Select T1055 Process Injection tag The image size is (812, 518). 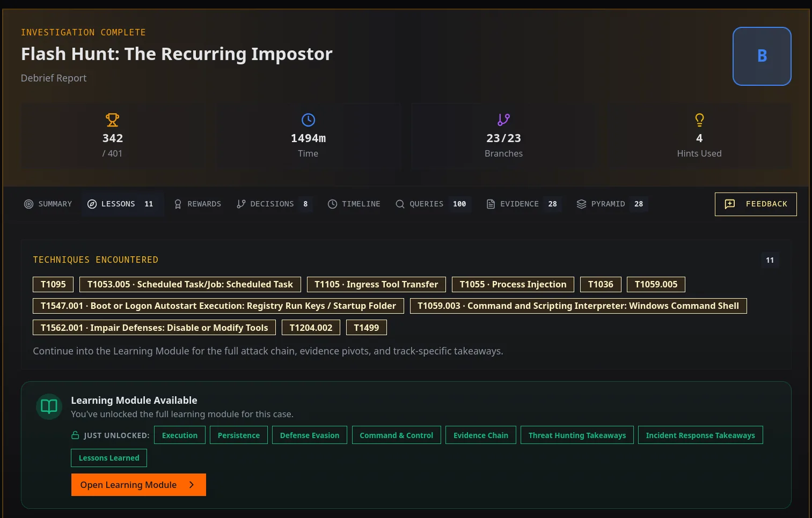[513, 284]
